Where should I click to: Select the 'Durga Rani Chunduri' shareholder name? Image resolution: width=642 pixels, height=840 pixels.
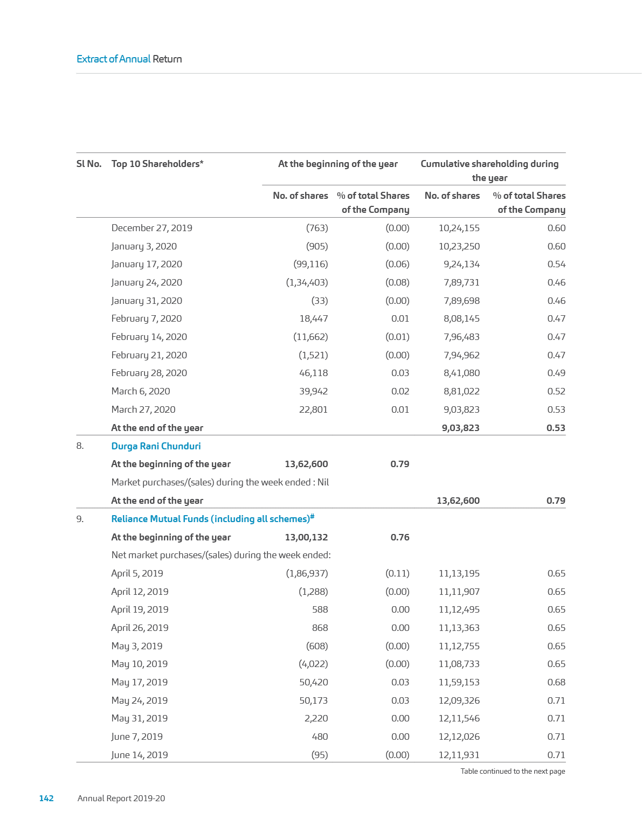[x=156, y=446]
